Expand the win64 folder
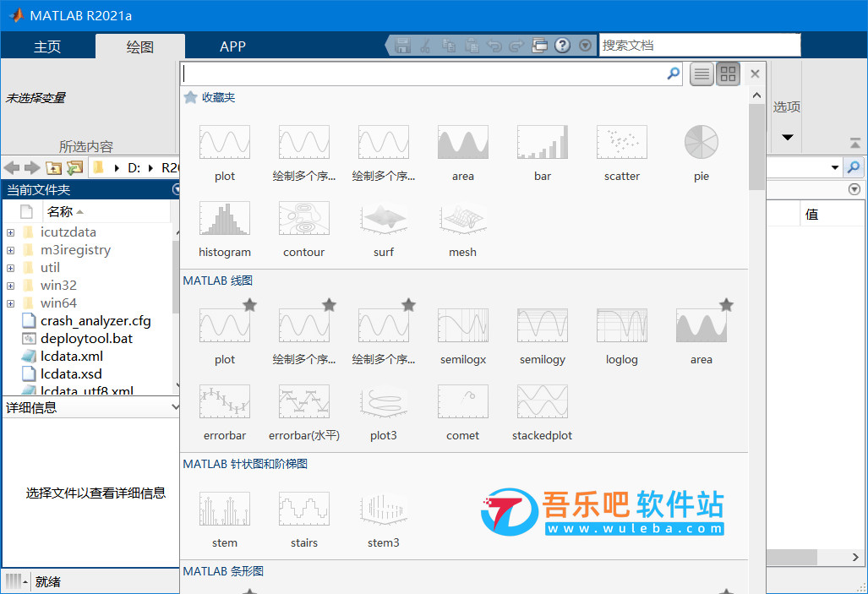Screen dimensions: 868x594 [10, 303]
